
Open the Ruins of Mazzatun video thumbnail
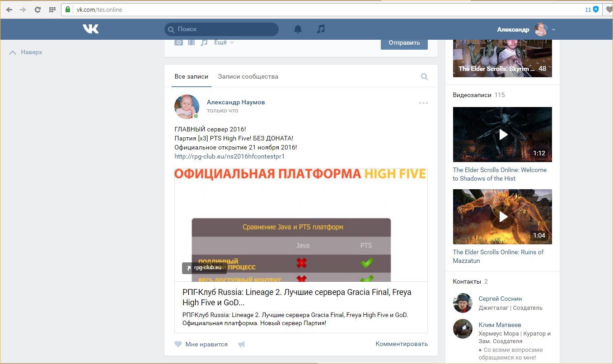tap(502, 217)
